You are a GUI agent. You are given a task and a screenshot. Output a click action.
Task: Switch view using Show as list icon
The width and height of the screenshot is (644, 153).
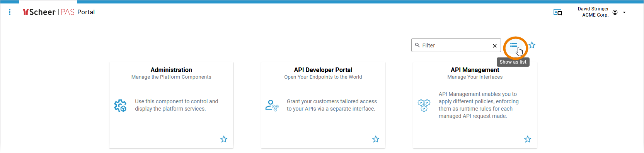513,45
